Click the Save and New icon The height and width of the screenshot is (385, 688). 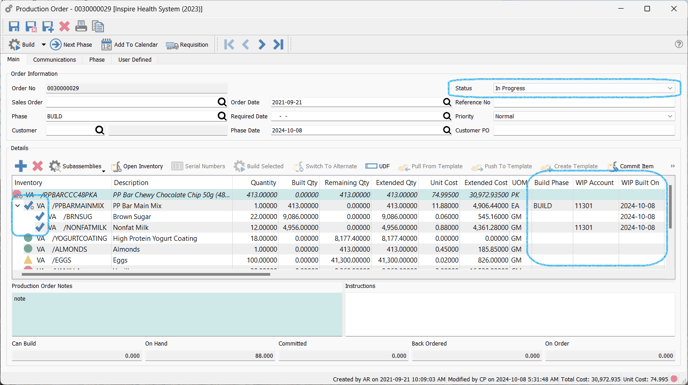(47, 27)
